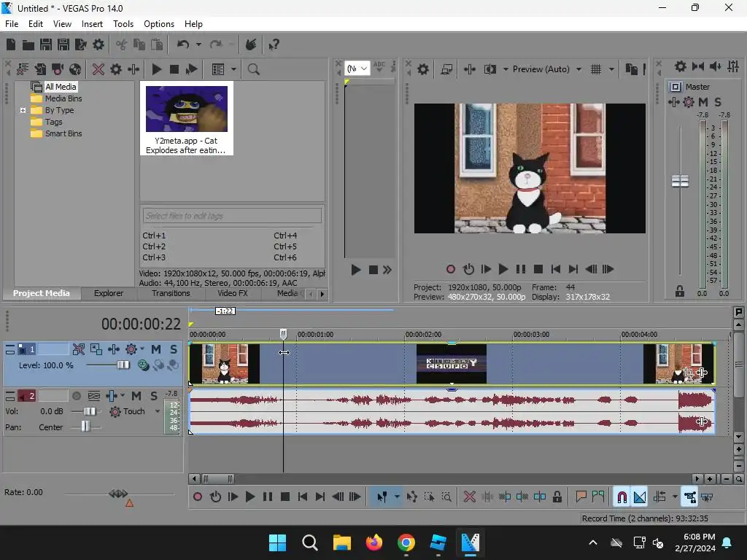This screenshot has width=747, height=560.
Task: Toggle Arm for Record on audio track 2
Action: (76, 396)
